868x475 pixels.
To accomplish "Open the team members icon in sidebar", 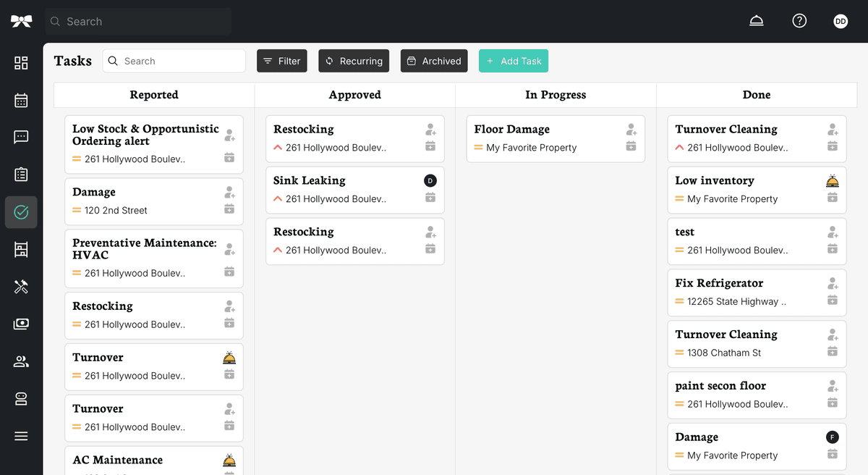I will 21,361.
